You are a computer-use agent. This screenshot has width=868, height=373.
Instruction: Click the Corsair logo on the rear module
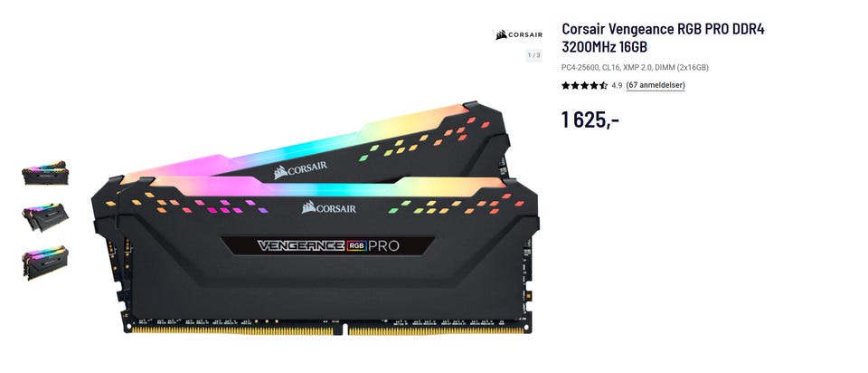click(300, 170)
